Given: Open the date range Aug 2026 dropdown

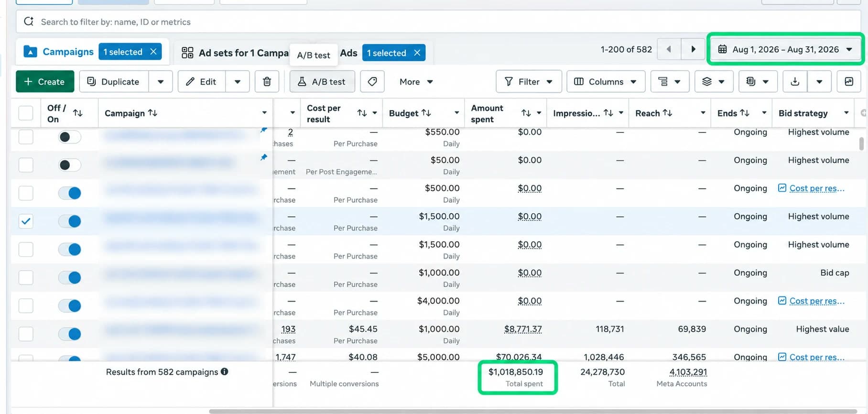Looking at the screenshot, I should click(x=785, y=49).
